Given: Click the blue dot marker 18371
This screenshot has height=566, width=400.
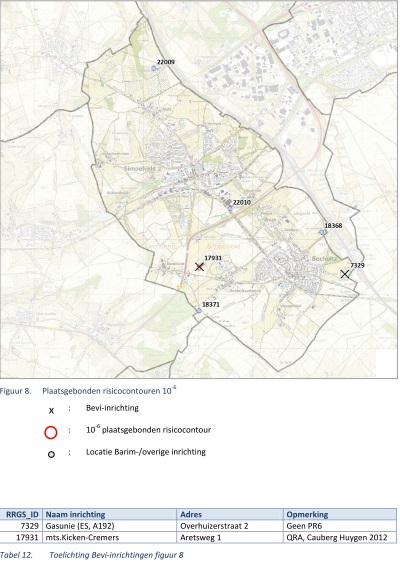Looking at the screenshot, I should tap(199, 310).
